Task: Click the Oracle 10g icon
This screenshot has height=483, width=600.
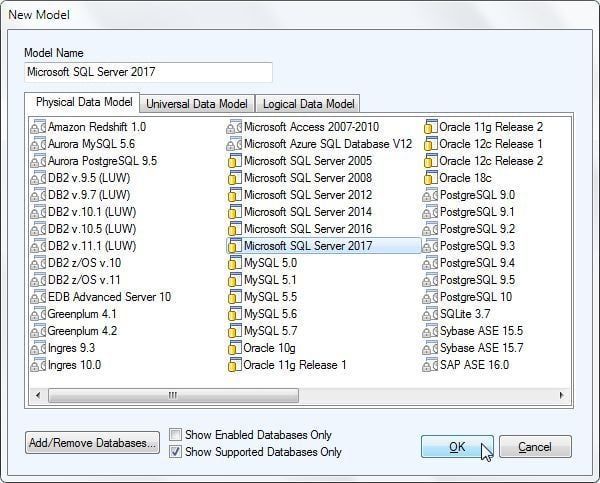Action: pyautogui.click(x=234, y=348)
